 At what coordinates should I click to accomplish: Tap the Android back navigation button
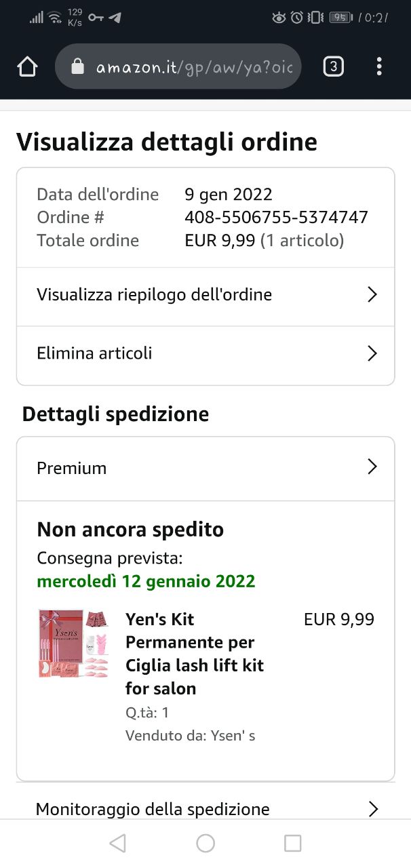(118, 843)
